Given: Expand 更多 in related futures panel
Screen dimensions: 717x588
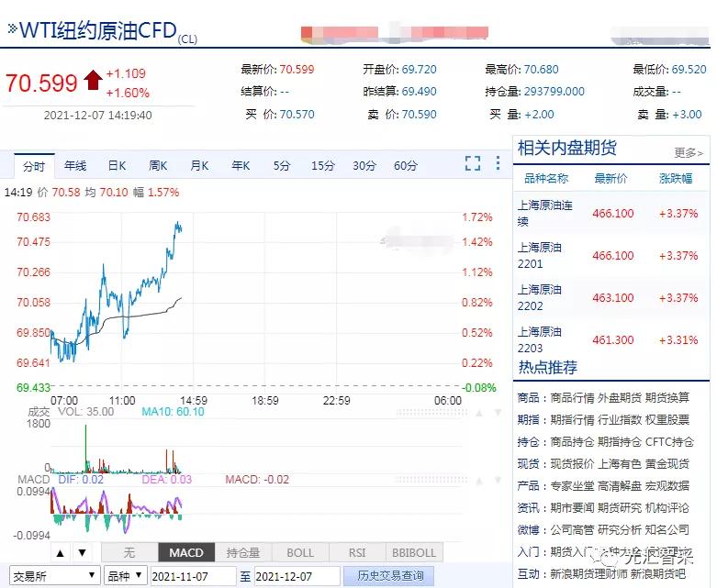Looking at the screenshot, I should pyautogui.click(x=689, y=152).
